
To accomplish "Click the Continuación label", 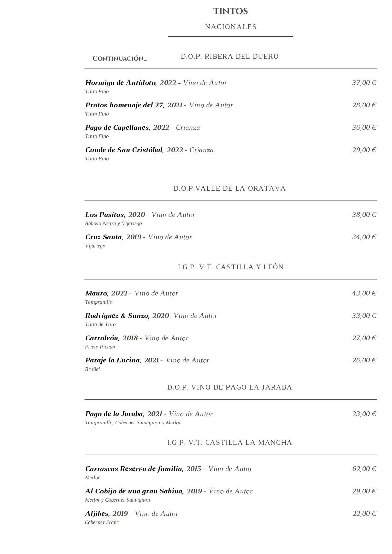I will coord(120,58).
